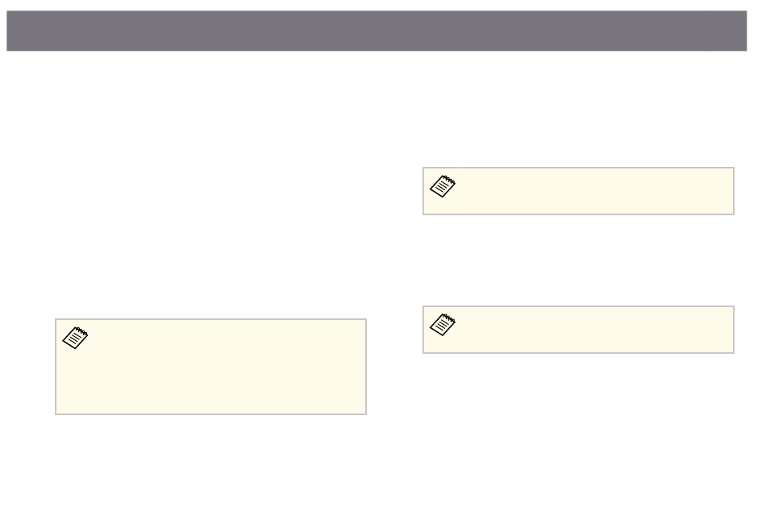The height and width of the screenshot is (532, 766).
Task: Click the narrow icon cell of the upper-right note
Action: [x=443, y=191]
